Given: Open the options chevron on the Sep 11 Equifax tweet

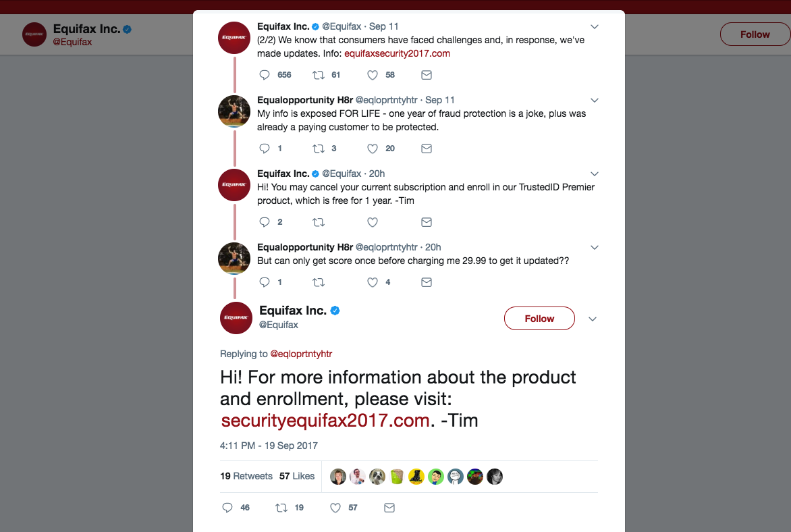Looking at the screenshot, I should click(594, 27).
